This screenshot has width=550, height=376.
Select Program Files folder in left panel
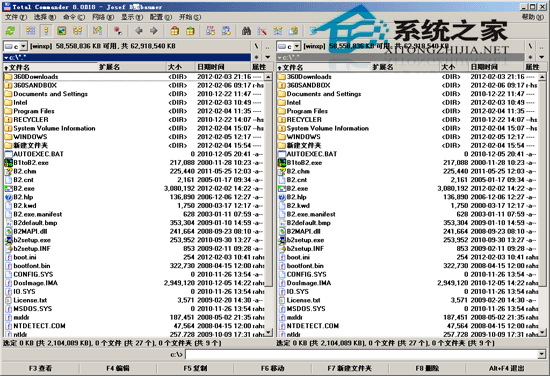tap(134, 111)
